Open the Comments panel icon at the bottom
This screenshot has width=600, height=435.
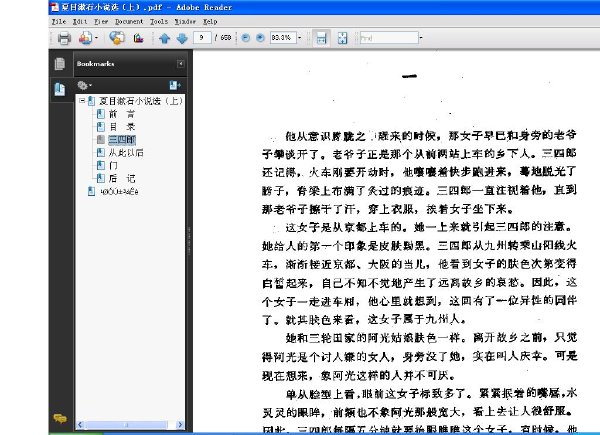click(x=60, y=418)
